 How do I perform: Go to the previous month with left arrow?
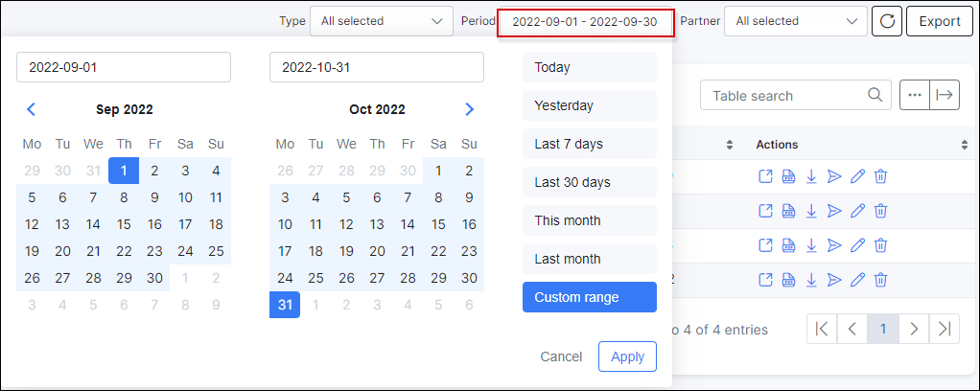[x=32, y=109]
